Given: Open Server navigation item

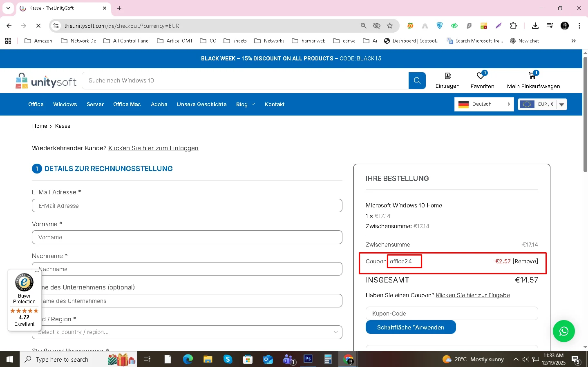Looking at the screenshot, I should tap(95, 104).
